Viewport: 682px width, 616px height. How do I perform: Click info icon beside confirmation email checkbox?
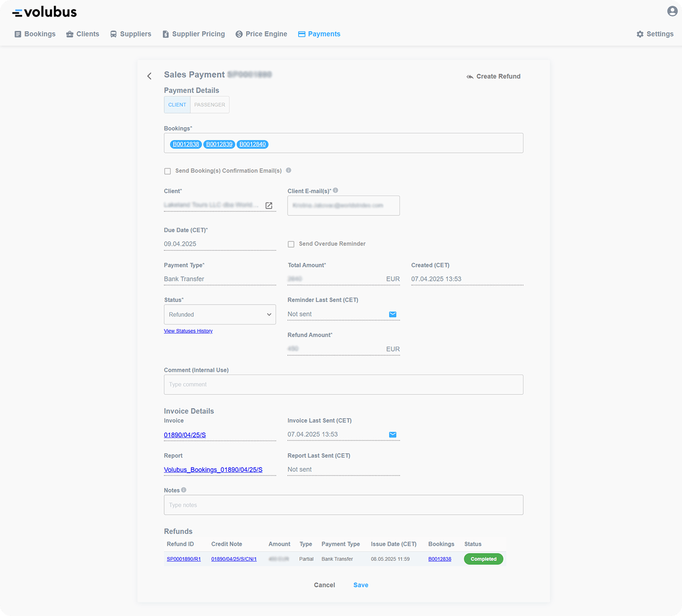pos(289,170)
